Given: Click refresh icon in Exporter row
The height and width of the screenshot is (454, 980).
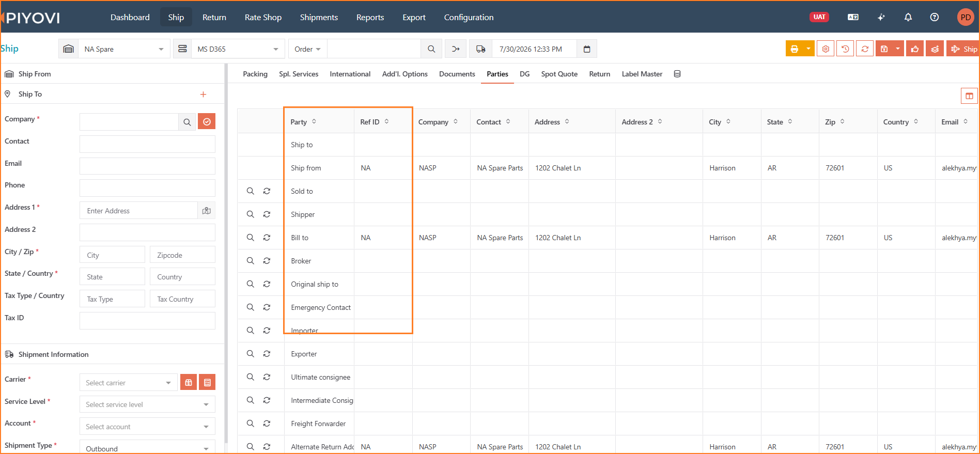Looking at the screenshot, I should 267,354.
